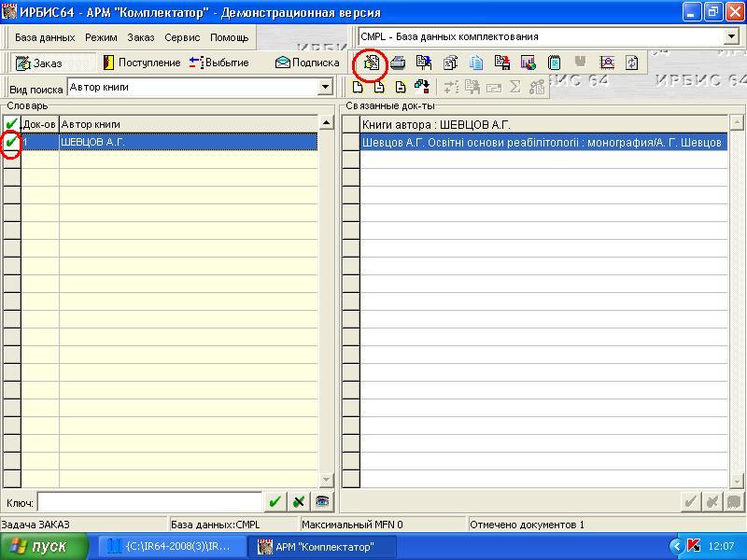Viewport: 747px width, 560px height.
Task: Click the first blank page icon
Action: pyautogui.click(x=358, y=88)
